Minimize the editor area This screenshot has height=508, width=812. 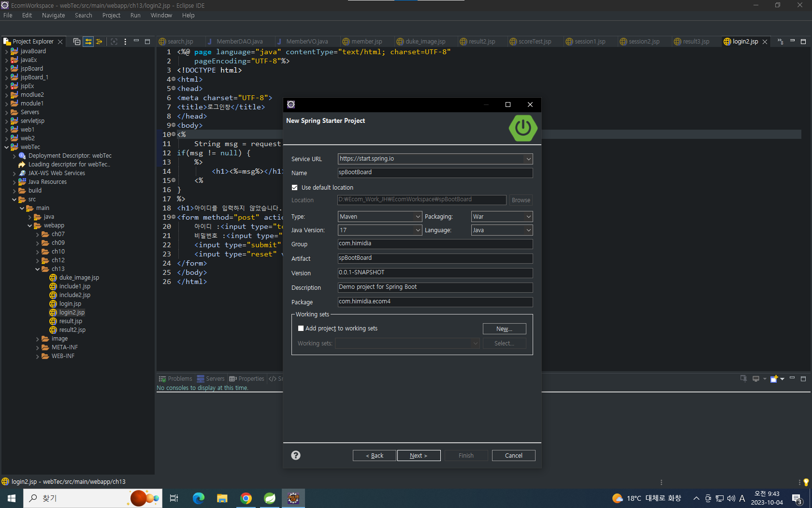click(793, 41)
